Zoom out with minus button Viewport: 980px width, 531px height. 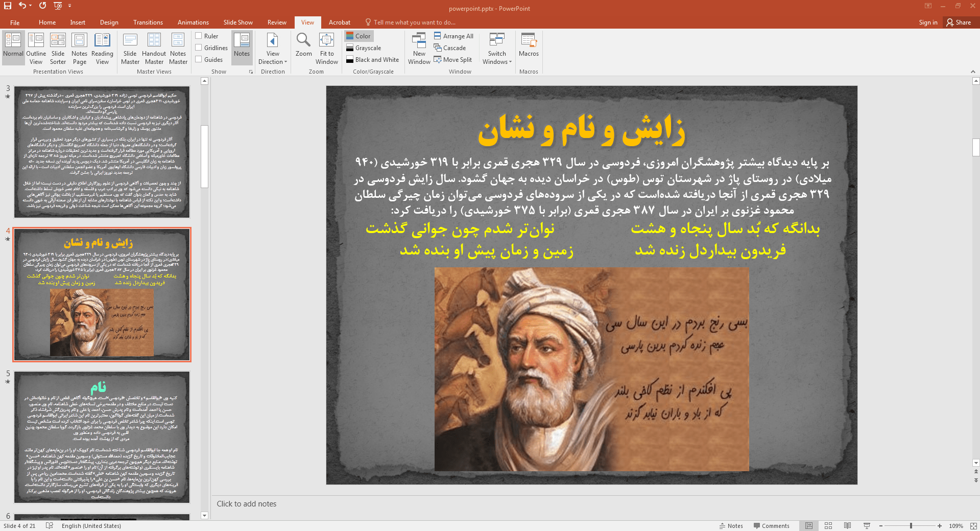click(x=880, y=525)
